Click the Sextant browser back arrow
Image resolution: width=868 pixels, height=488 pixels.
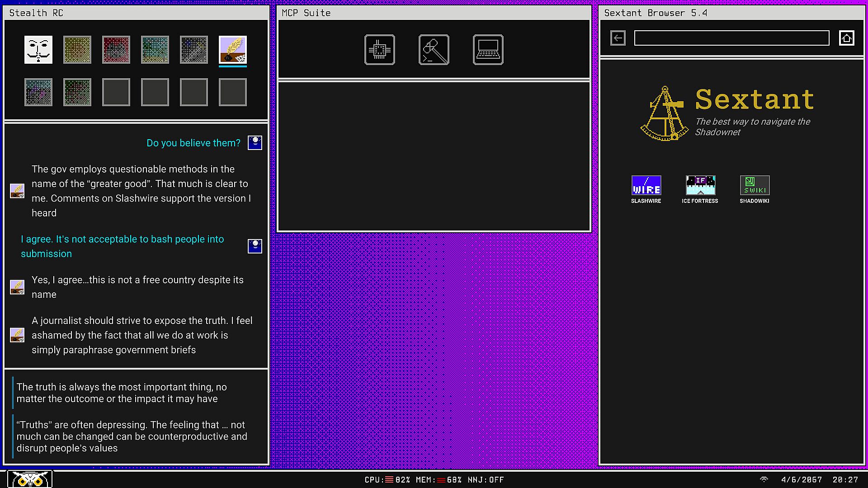point(618,38)
